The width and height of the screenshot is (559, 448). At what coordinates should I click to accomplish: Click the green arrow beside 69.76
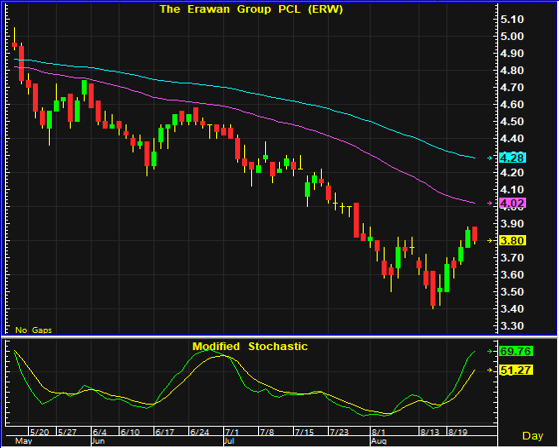tap(490, 351)
